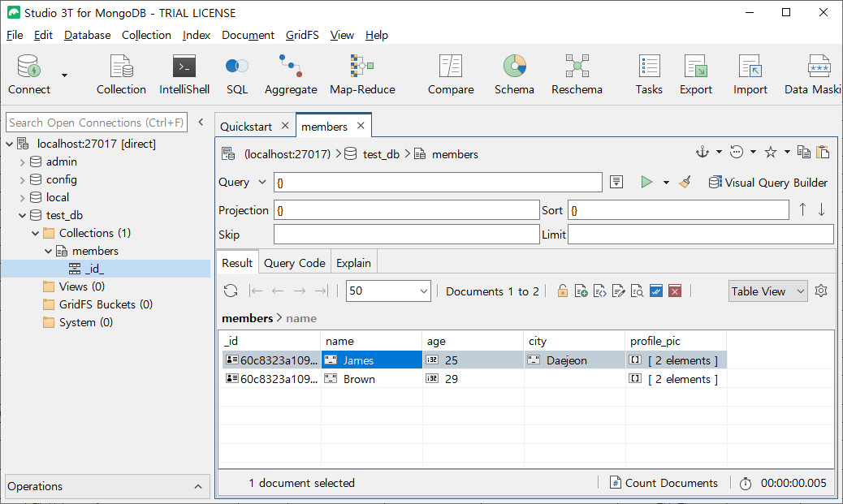Click the star bookmark query icon
Viewport: 843px width, 504px height.
click(771, 153)
